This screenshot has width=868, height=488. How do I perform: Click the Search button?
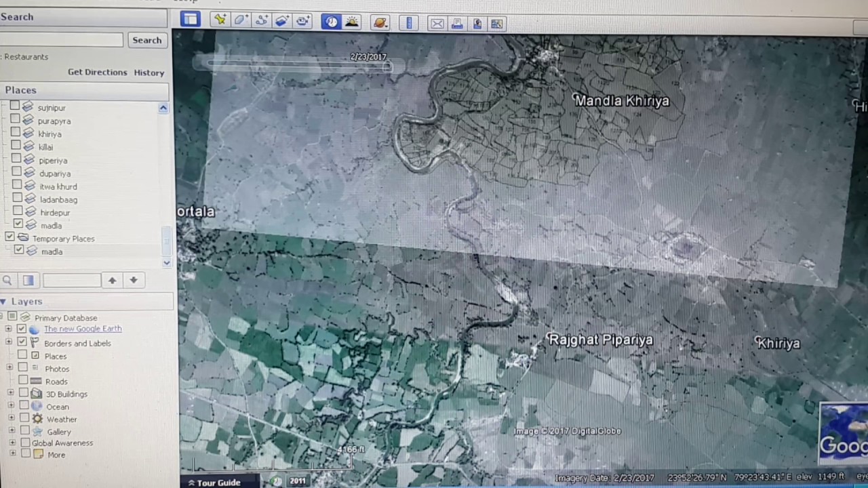146,40
